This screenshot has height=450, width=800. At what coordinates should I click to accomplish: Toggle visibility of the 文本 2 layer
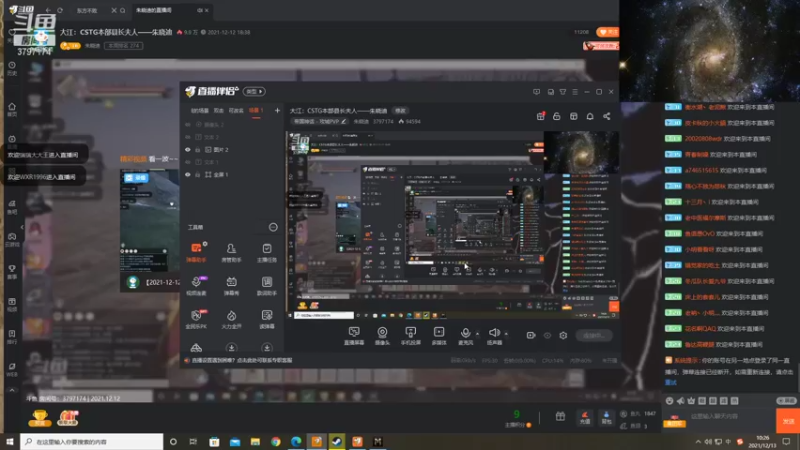(x=188, y=137)
